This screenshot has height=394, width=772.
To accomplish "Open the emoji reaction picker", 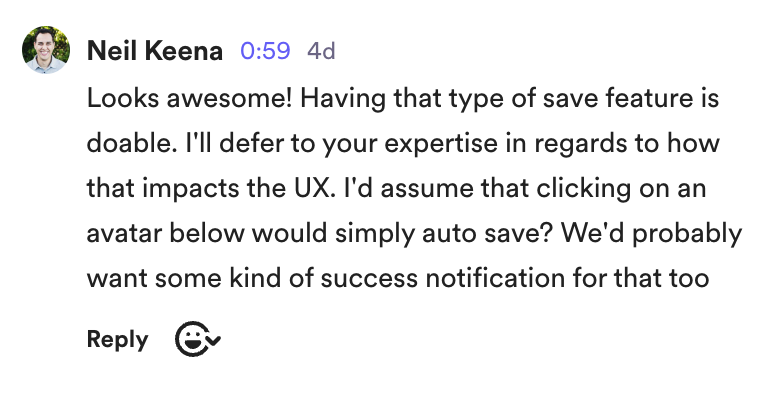I will tap(198, 339).
